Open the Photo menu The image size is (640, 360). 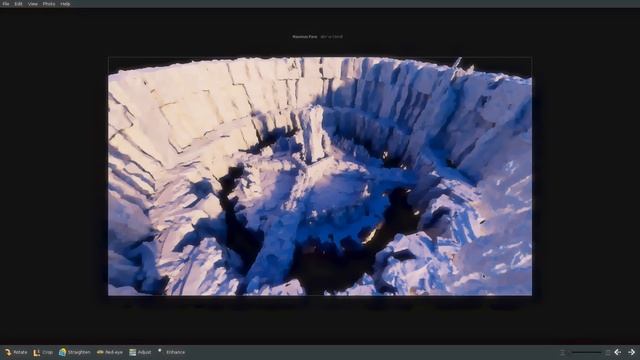tap(49, 4)
